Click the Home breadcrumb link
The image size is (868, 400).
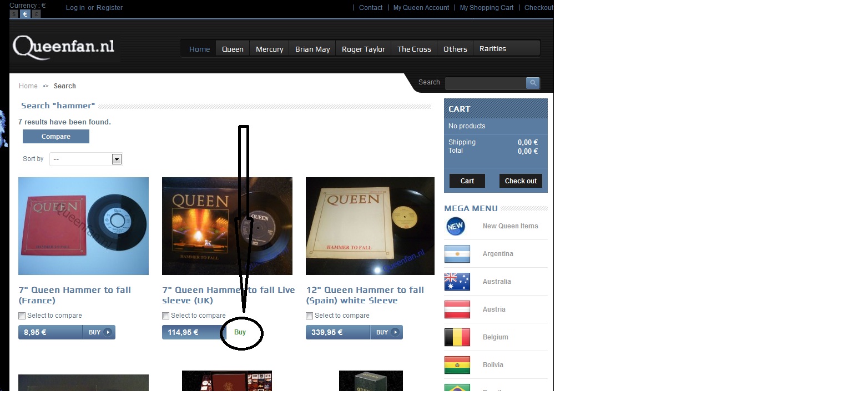28,86
